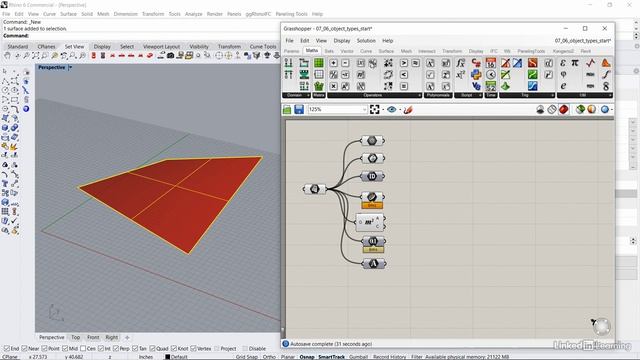
Task: Open the named views eye icon in Grasshopper
Action: click(x=391, y=109)
